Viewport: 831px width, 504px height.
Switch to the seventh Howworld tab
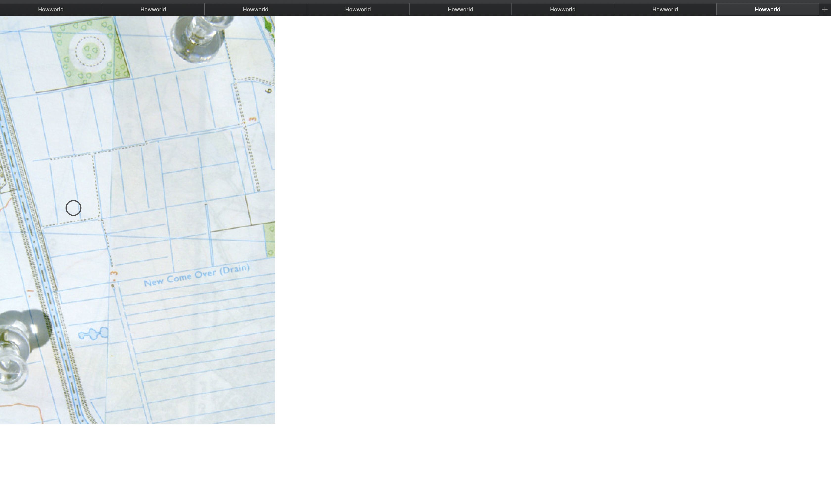point(665,9)
